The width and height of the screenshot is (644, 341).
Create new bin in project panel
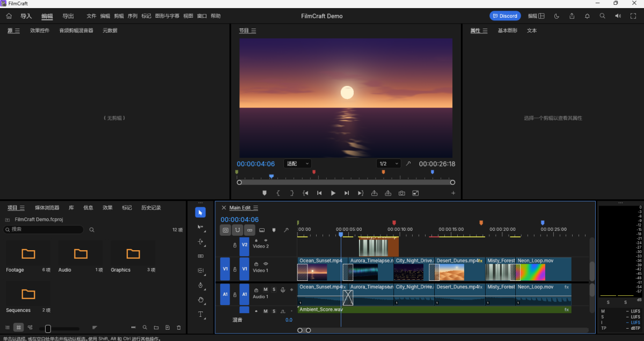156,328
